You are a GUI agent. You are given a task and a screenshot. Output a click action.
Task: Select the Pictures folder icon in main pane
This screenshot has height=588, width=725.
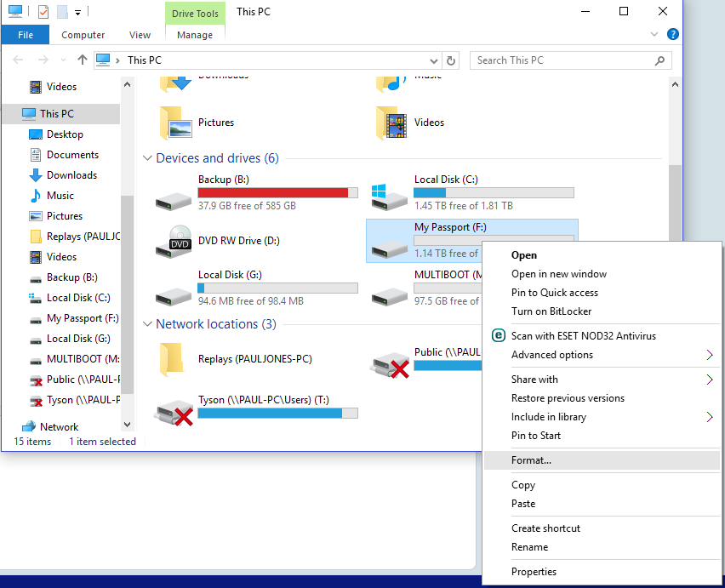175,123
